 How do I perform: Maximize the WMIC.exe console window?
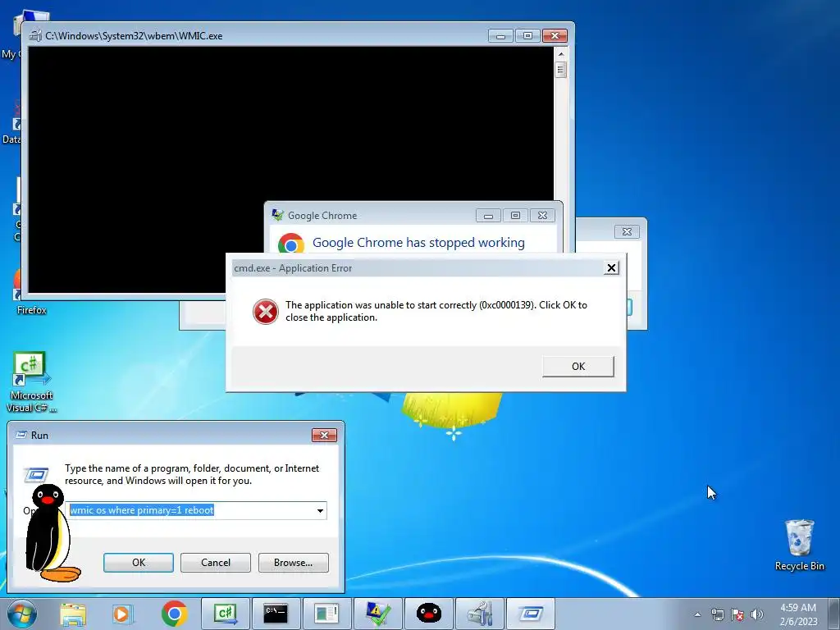[x=527, y=36]
